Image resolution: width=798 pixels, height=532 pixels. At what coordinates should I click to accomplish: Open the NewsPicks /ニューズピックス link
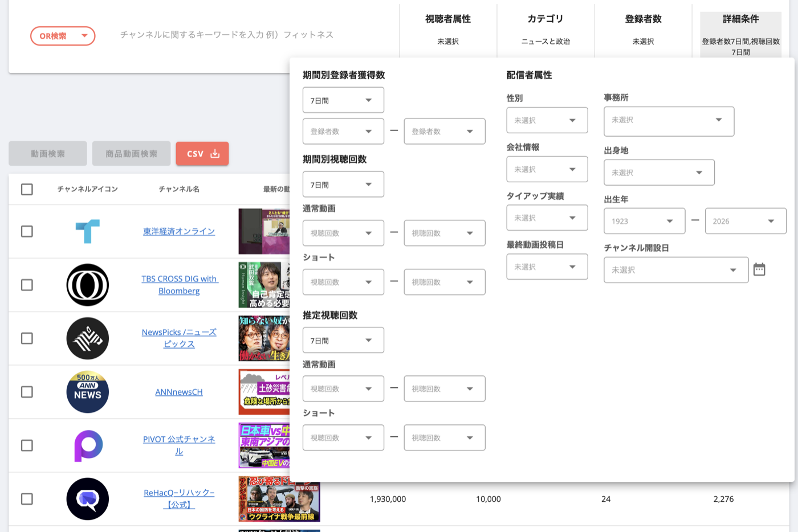179,338
